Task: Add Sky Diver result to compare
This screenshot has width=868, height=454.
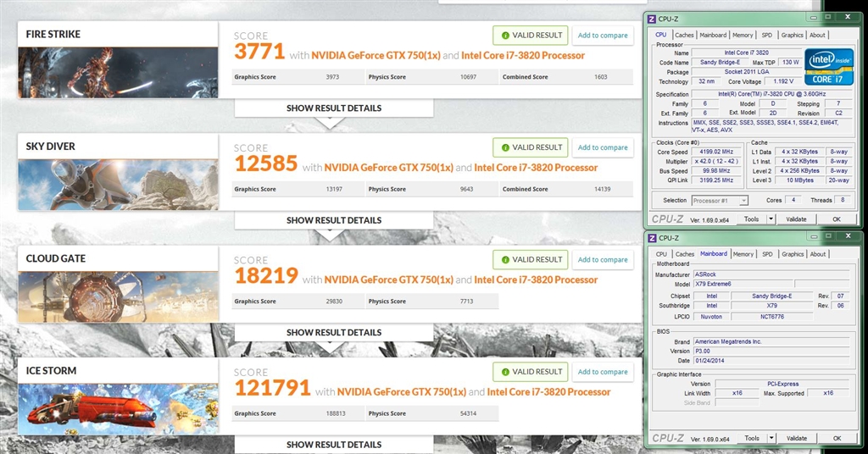Action: pyautogui.click(x=603, y=147)
